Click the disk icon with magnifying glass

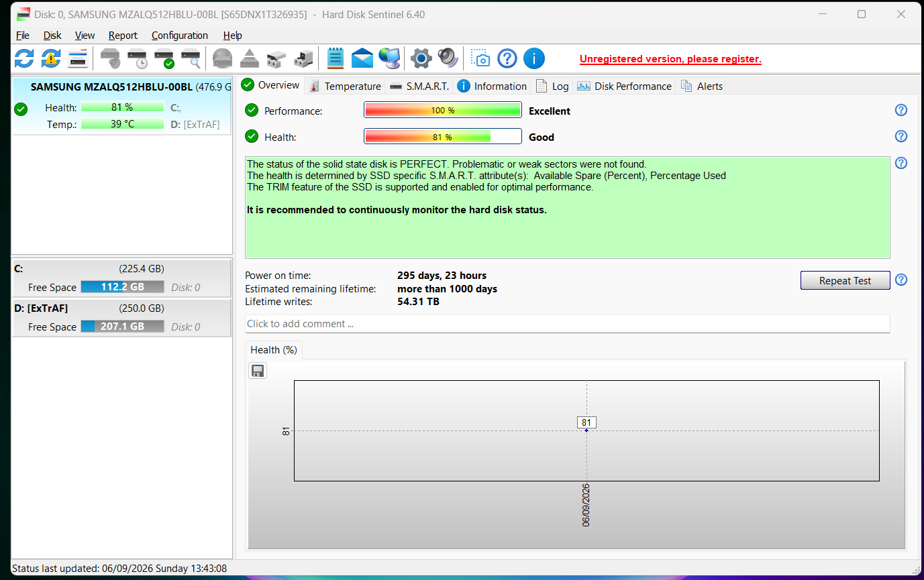point(191,59)
